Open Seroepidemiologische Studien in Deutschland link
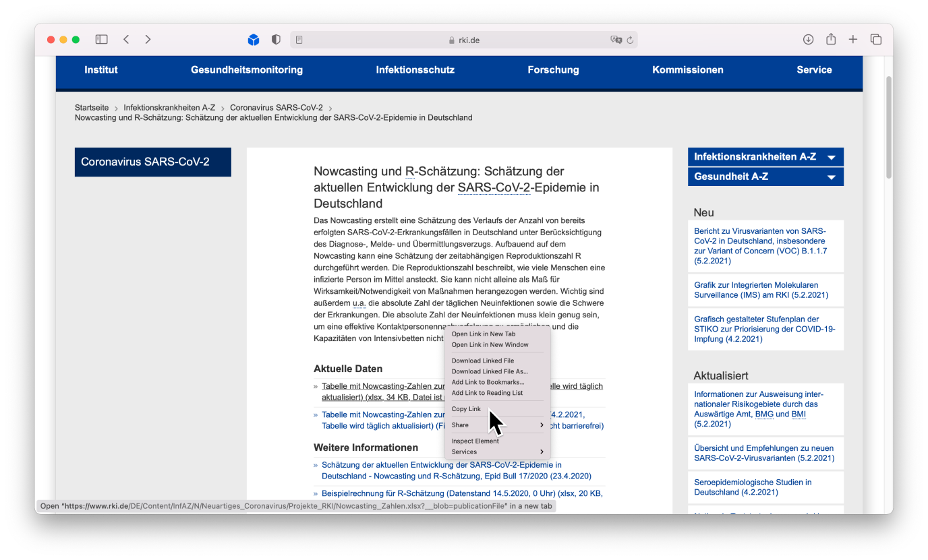Viewport: 928px width, 560px height. pos(753,487)
